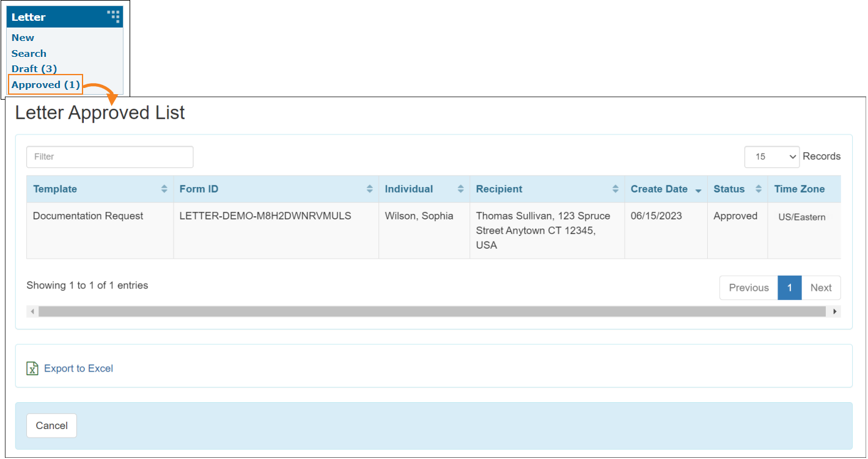The height and width of the screenshot is (459, 868).
Task: Open New letter menu item
Action: (23, 38)
